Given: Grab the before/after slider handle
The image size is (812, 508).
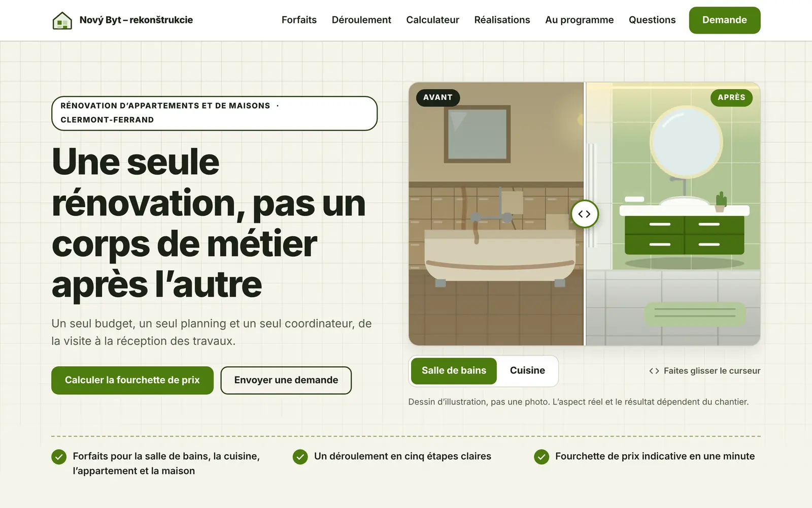Looking at the screenshot, I should 585,214.
